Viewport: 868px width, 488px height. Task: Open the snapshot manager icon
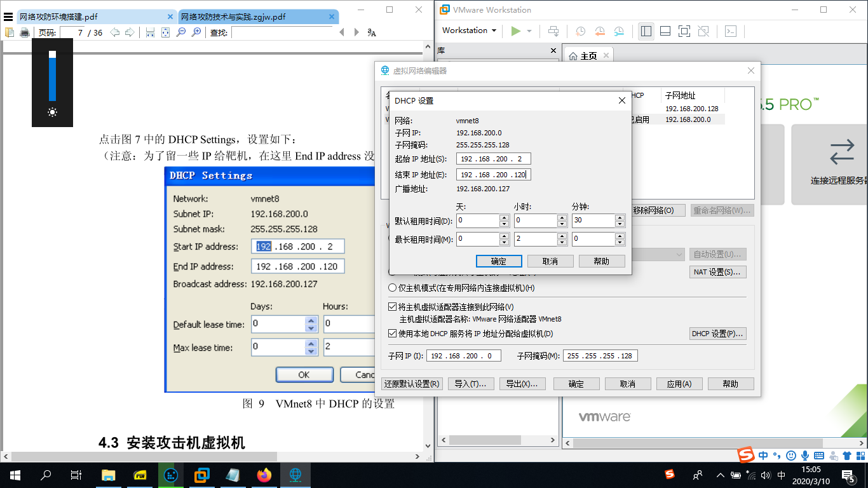point(619,30)
